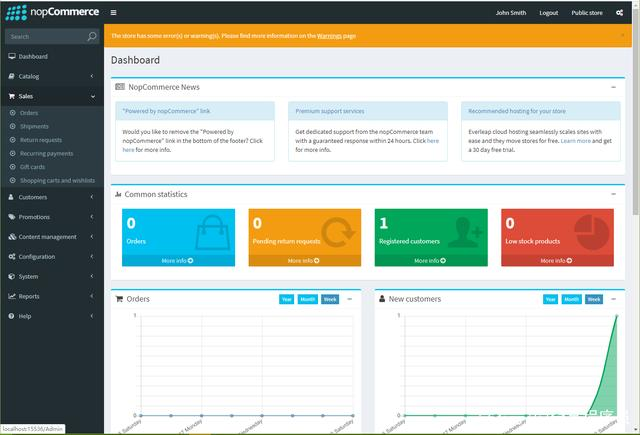Open the settings gears icon in header

pyautogui.click(x=619, y=13)
